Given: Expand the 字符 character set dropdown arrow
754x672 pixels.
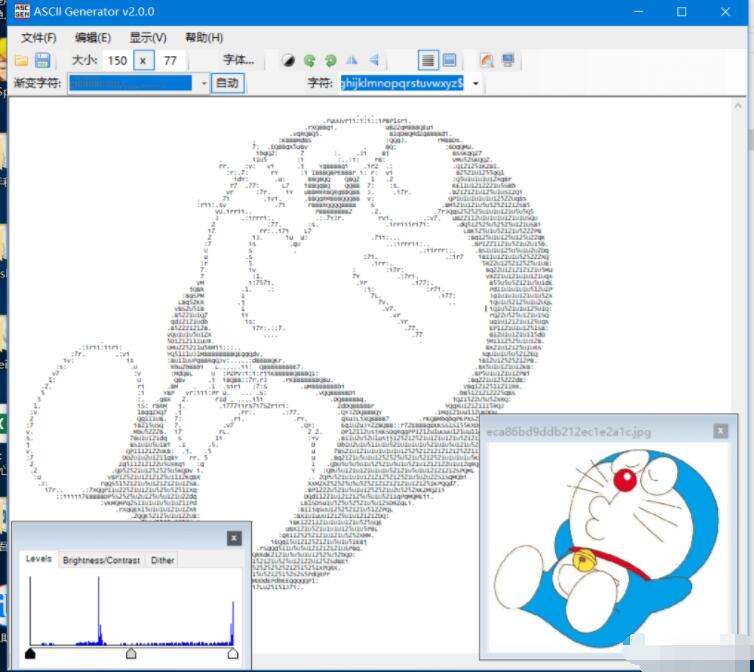Looking at the screenshot, I should click(476, 84).
